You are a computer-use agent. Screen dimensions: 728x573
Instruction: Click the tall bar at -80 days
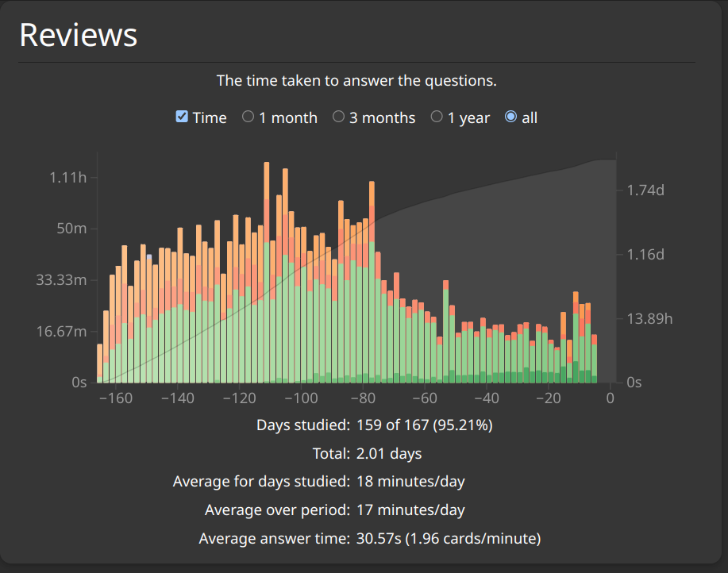click(x=372, y=282)
